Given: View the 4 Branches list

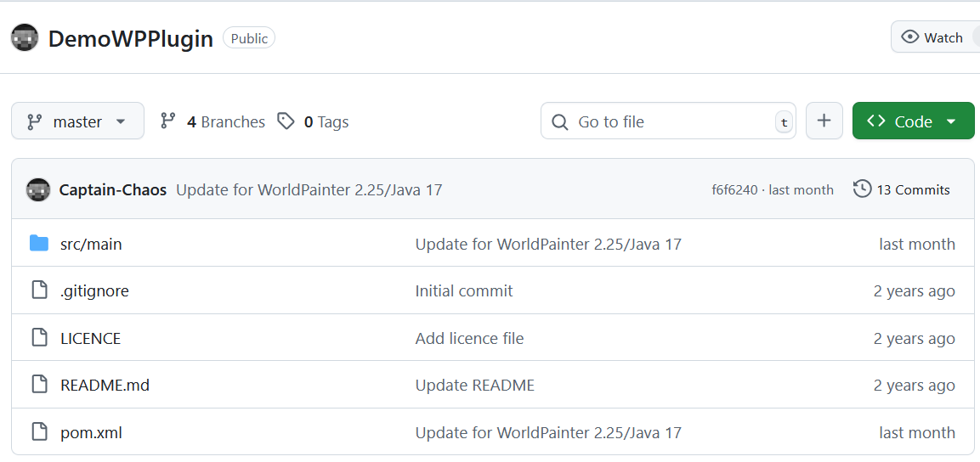Looking at the screenshot, I should point(213,121).
